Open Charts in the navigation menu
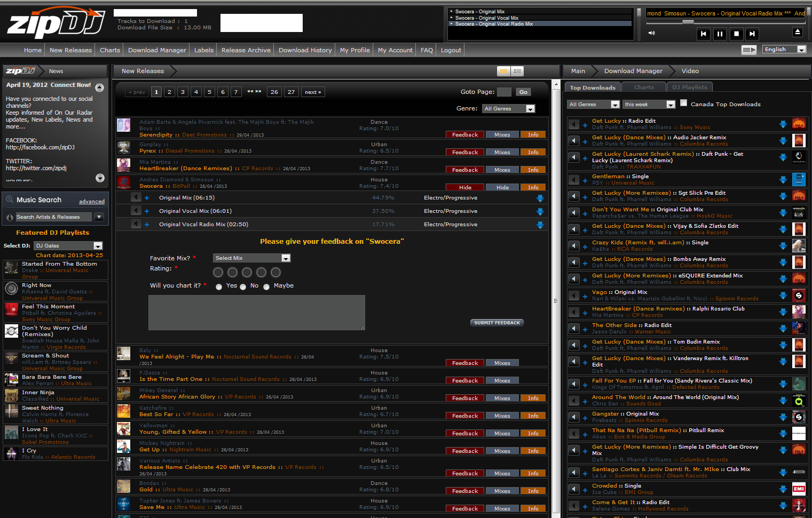 110,50
